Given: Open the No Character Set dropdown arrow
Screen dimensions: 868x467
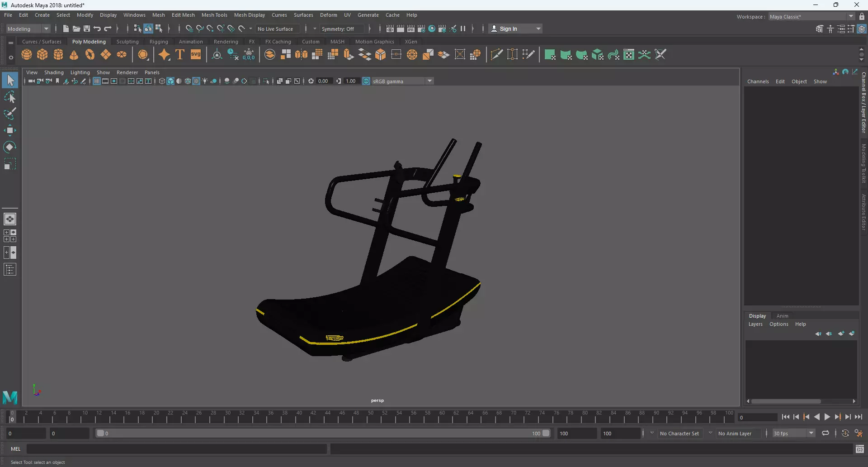Looking at the screenshot, I should [x=652, y=433].
